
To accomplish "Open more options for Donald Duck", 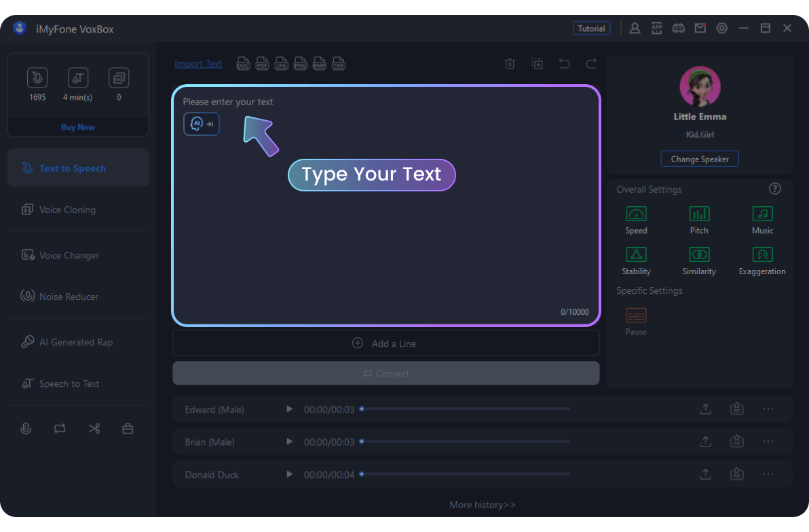I will [x=768, y=474].
